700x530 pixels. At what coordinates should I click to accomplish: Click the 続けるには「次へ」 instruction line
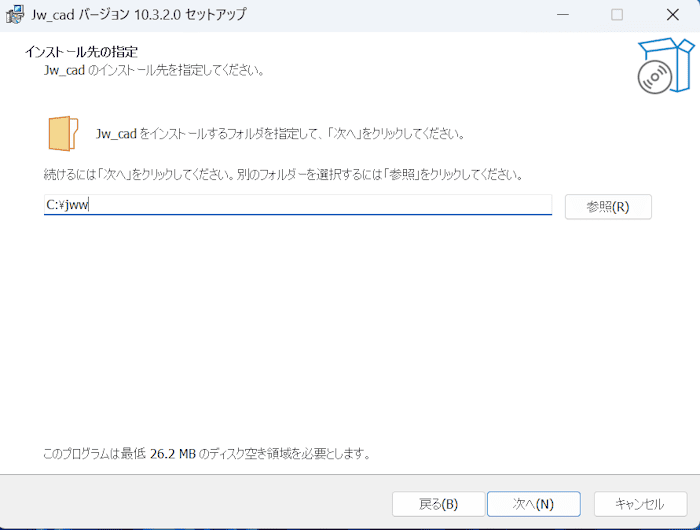pyautogui.click(x=283, y=174)
